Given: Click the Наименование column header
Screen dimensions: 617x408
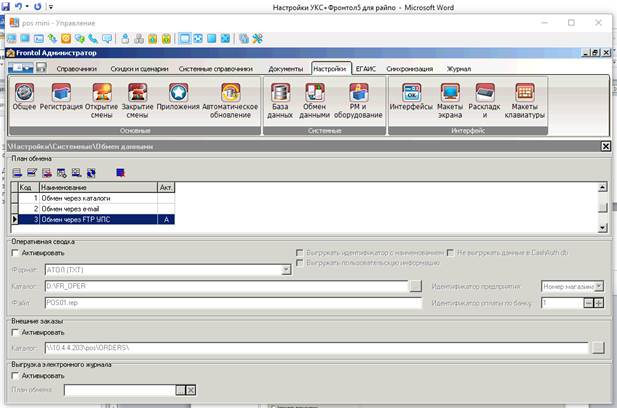Looking at the screenshot, I should pyautogui.click(x=98, y=188).
